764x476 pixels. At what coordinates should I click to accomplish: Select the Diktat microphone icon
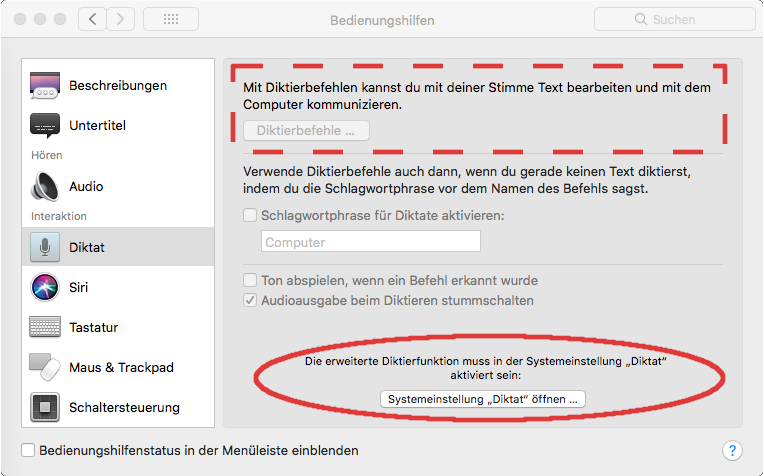tap(45, 248)
